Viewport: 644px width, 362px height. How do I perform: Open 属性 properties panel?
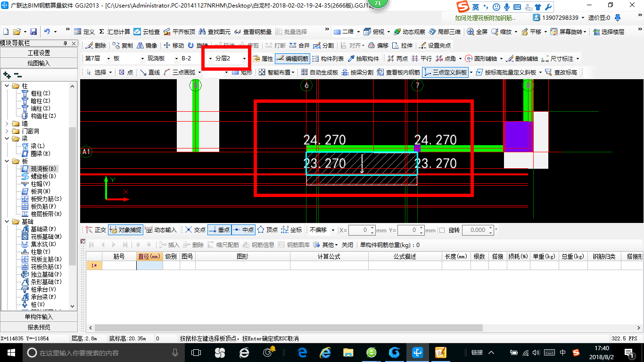(263, 59)
